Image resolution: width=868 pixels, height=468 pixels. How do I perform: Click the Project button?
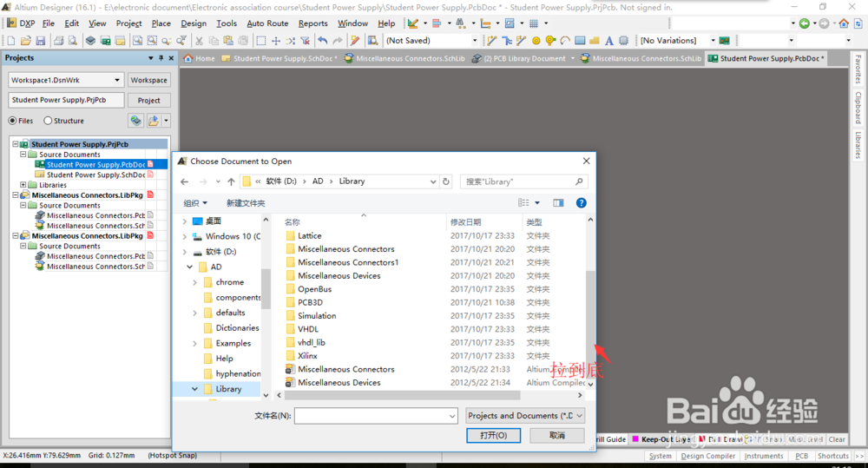coord(149,100)
